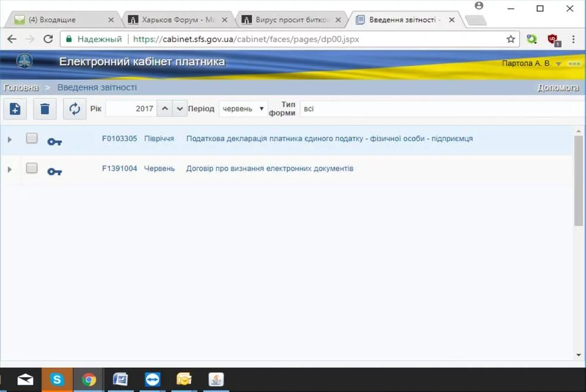Image resolution: width=586 pixels, height=392 pixels.
Task: Close the Введення звітності tab
Action: pos(452,20)
